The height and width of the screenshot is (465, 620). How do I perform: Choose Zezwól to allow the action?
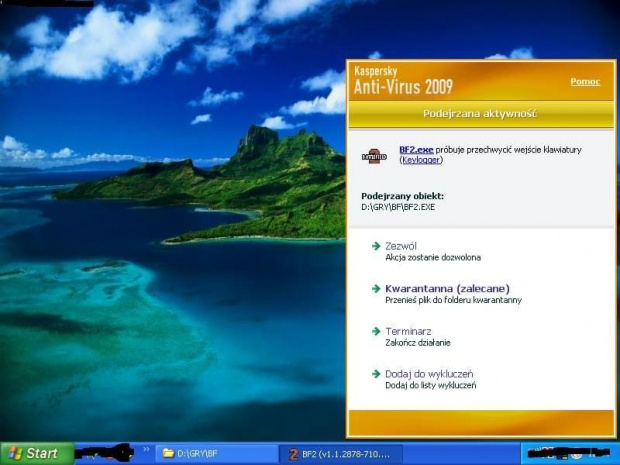click(401, 246)
